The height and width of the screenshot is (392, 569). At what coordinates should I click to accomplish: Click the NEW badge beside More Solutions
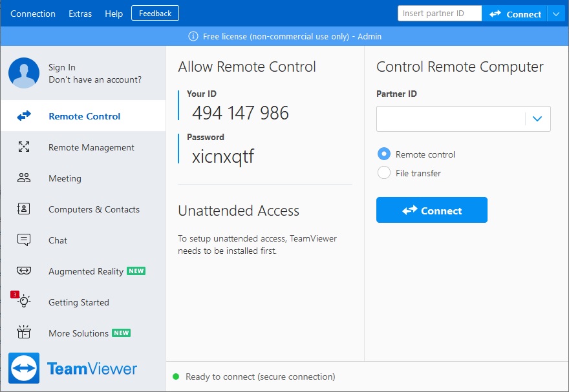click(121, 333)
